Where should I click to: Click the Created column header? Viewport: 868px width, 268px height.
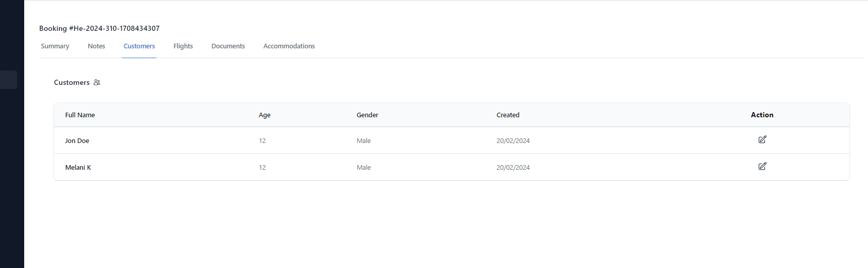pyautogui.click(x=508, y=115)
